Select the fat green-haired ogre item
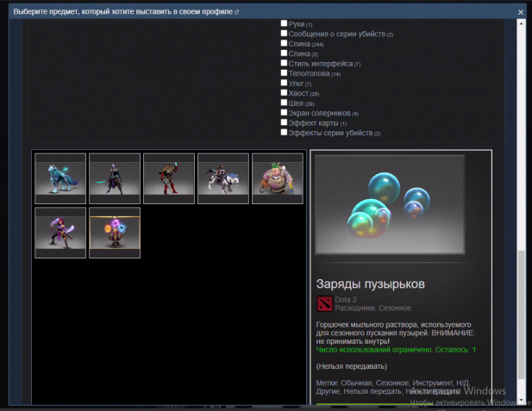 278,178
